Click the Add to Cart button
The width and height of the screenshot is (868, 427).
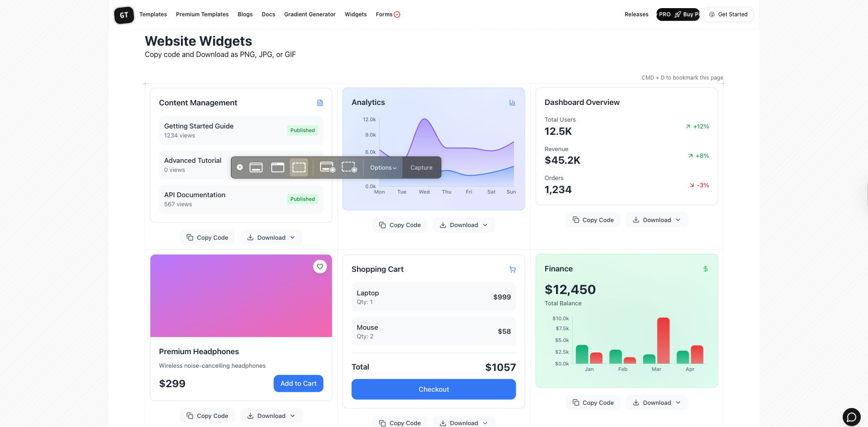tap(298, 384)
